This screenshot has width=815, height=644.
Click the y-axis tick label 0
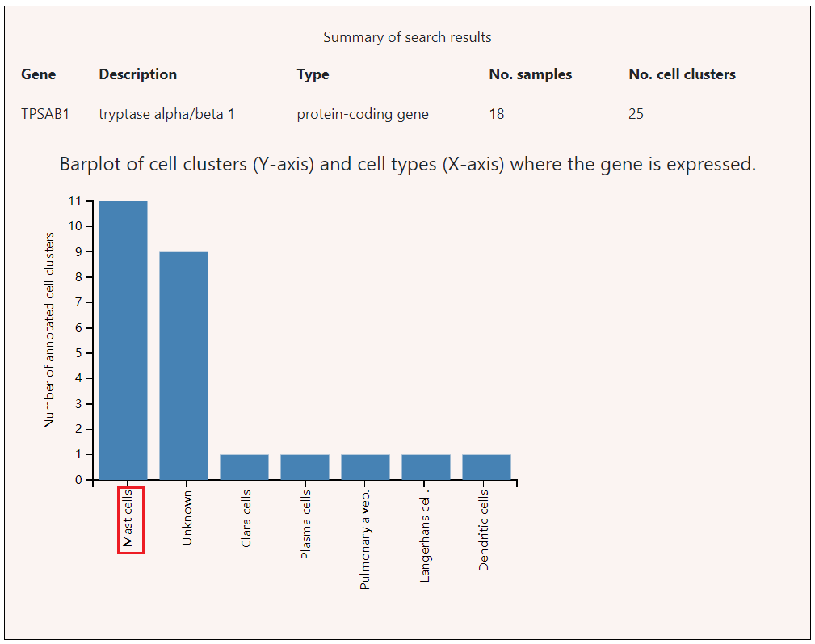tap(78, 480)
